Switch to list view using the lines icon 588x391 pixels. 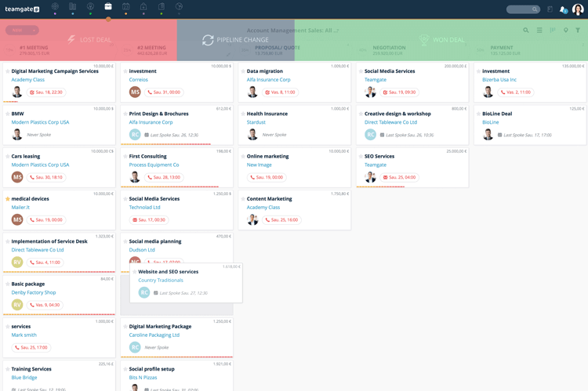tap(539, 31)
